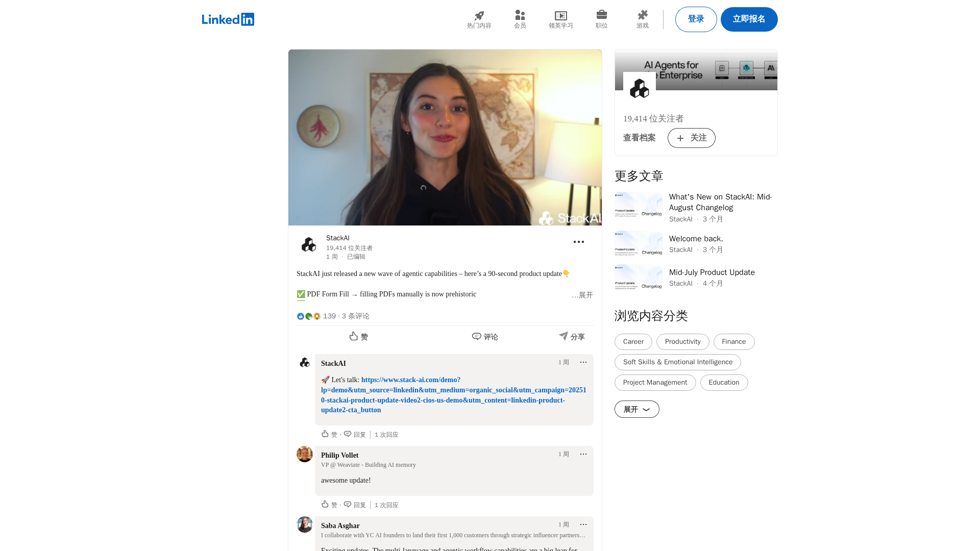Screen dimensions: 980x551
Task: Click 评论 comment button under the post
Action: tap(485, 337)
